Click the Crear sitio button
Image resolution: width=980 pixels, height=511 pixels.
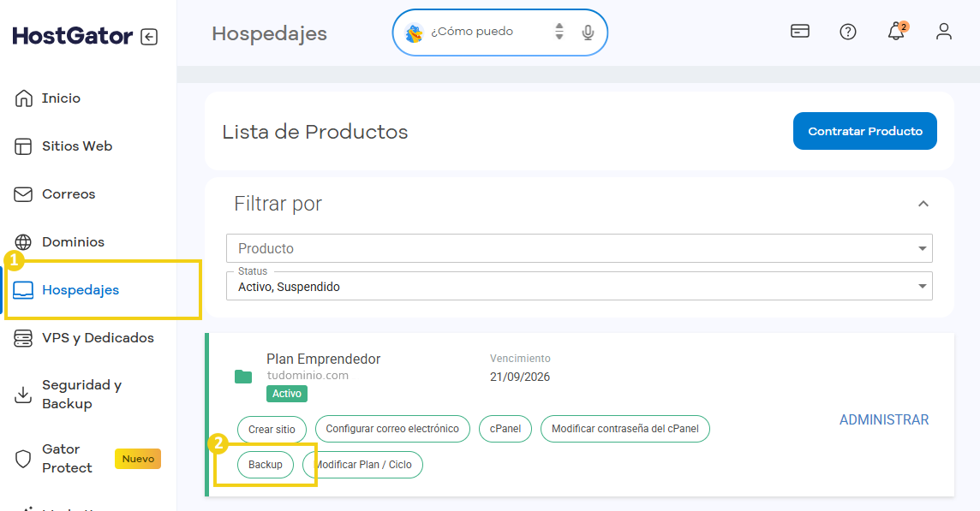(x=272, y=429)
